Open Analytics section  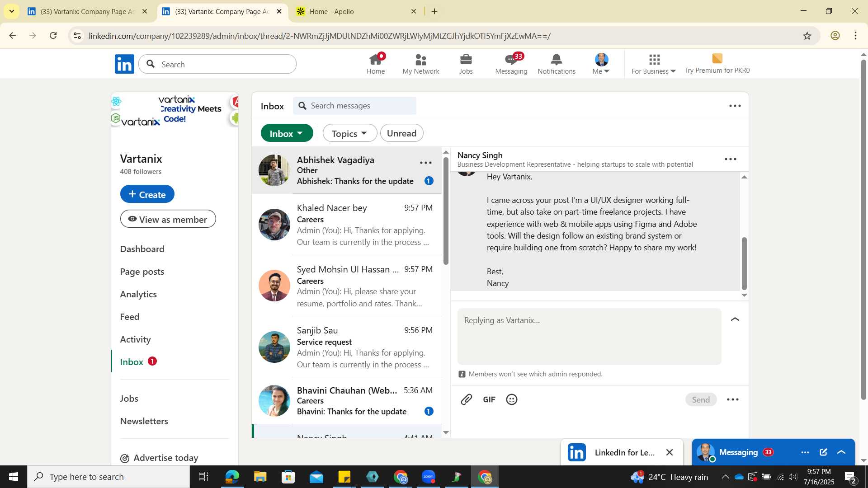pos(138,294)
